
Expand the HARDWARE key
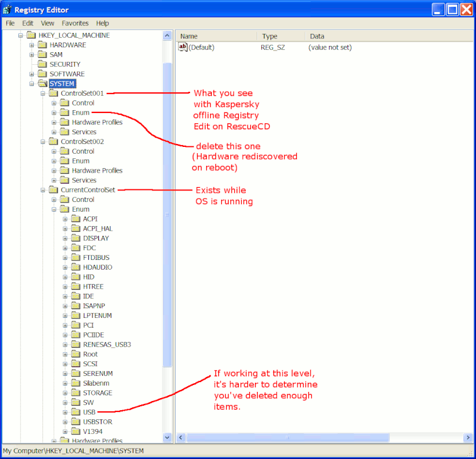[x=32, y=45]
